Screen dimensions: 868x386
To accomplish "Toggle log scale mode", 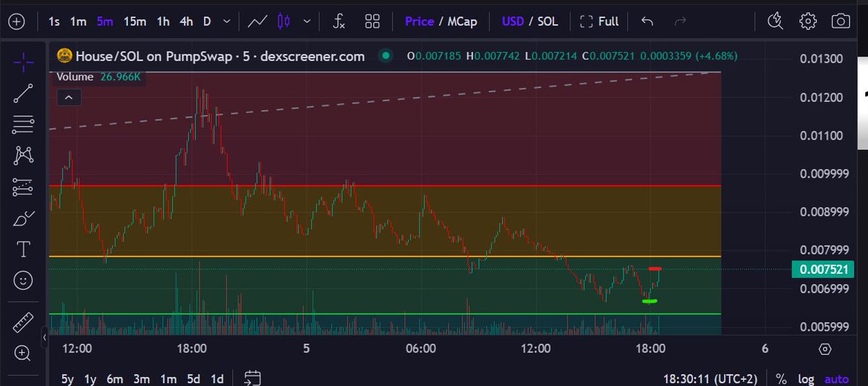I will click(x=806, y=378).
